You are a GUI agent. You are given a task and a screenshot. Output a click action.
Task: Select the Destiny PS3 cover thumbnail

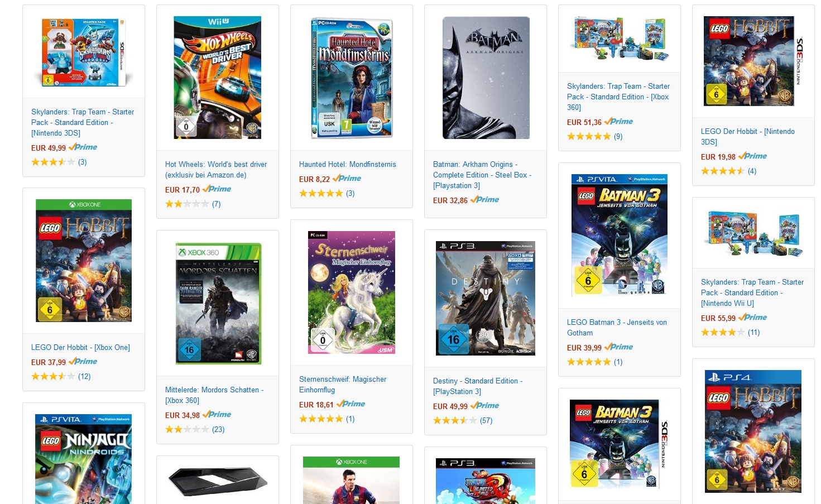click(486, 298)
